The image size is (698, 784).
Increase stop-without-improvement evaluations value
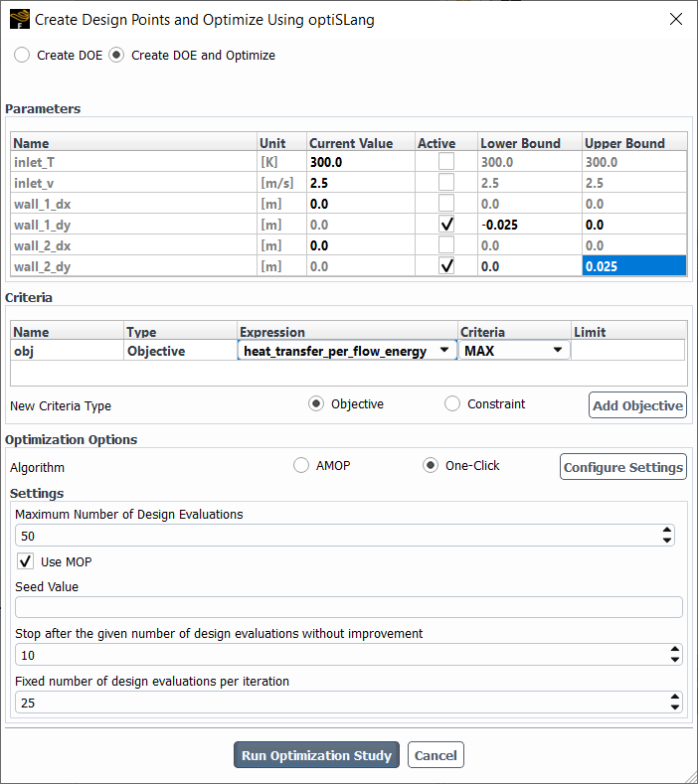point(674,649)
